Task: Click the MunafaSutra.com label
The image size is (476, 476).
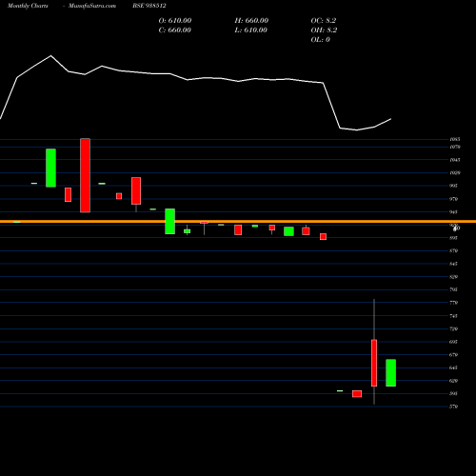Action: click(x=92, y=6)
